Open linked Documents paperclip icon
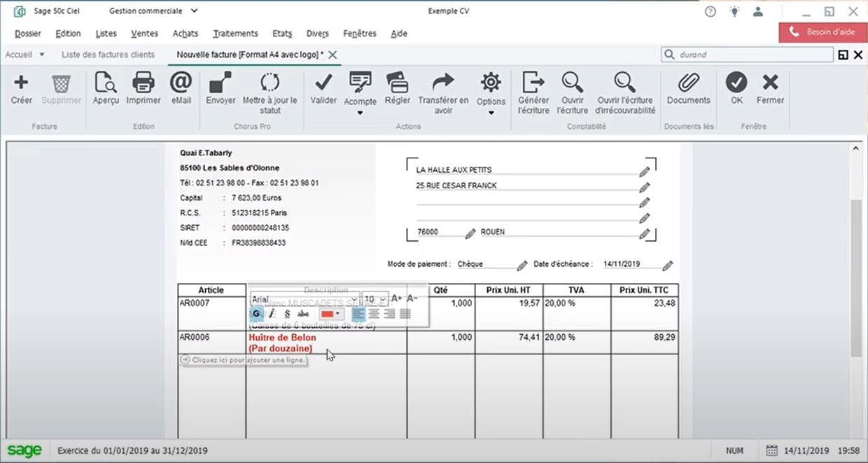This screenshot has height=463, width=868. pyautogui.click(x=689, y=83)
